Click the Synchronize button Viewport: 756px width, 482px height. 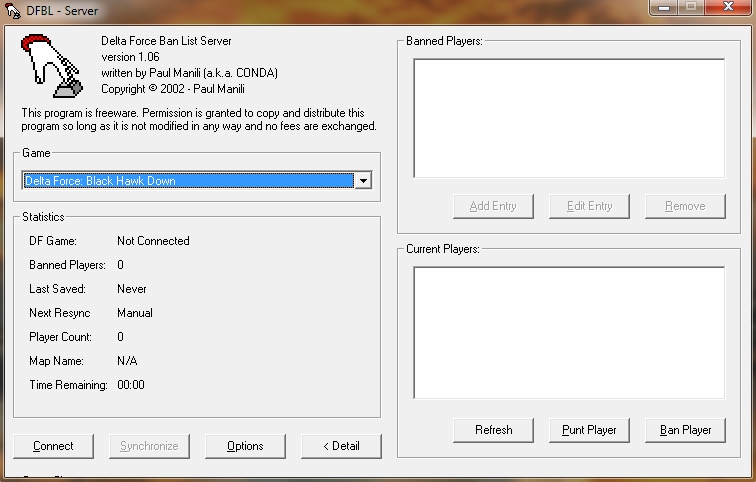pyautogui.click(x=149, y=446)
